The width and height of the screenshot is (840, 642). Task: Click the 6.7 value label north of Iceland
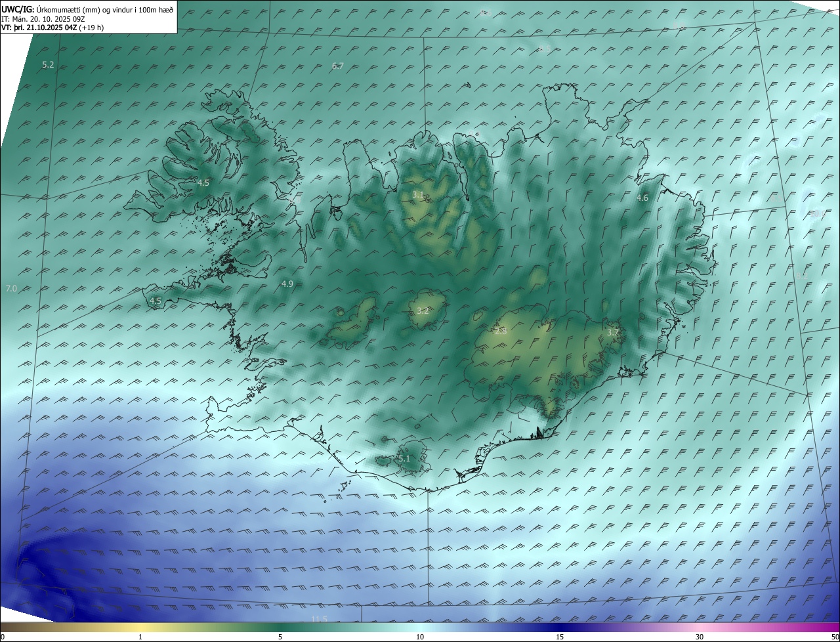click(338, 66)
